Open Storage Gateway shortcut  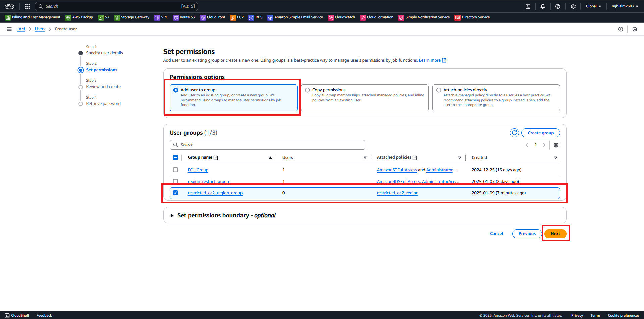click(132, 17)
